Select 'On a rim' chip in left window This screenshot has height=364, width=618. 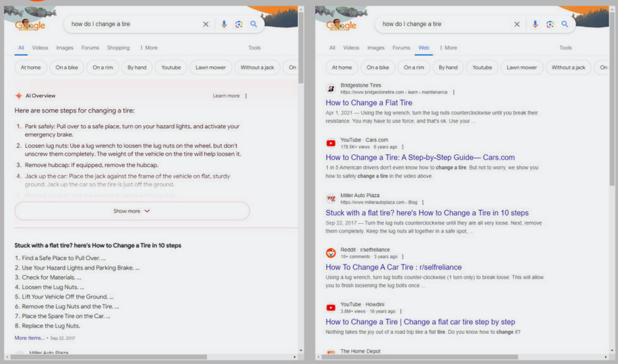(102, 68)
